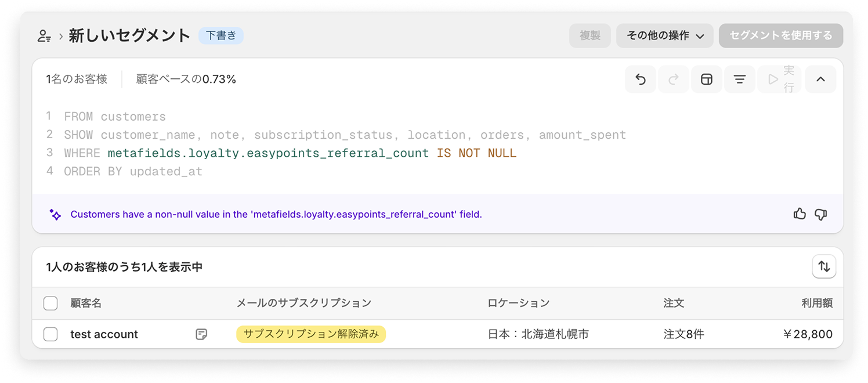Click the SHOW customer_name query line

tap(345, 135)
